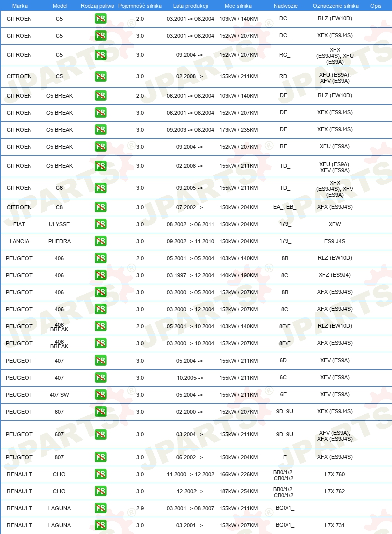Image resolution: width=392 pixels, height=534 pixels.
Task: Click the 407 SW model cell
Action: (59, 395)
